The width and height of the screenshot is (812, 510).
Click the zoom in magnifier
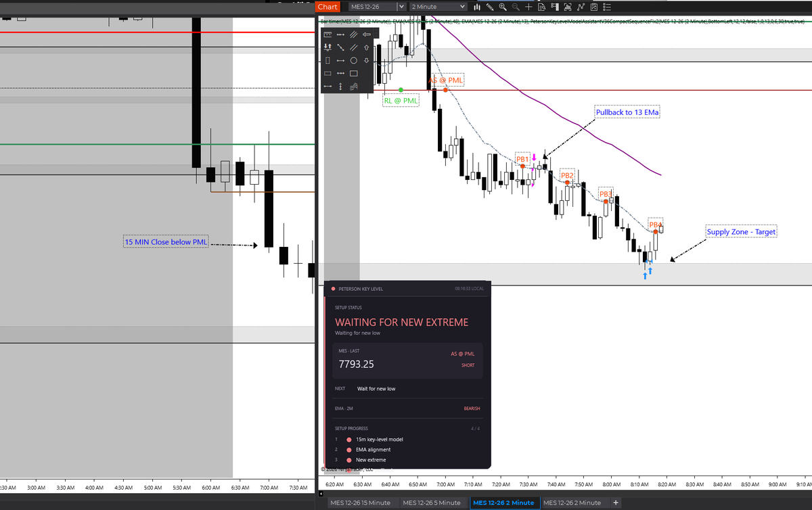click(503, 7)
